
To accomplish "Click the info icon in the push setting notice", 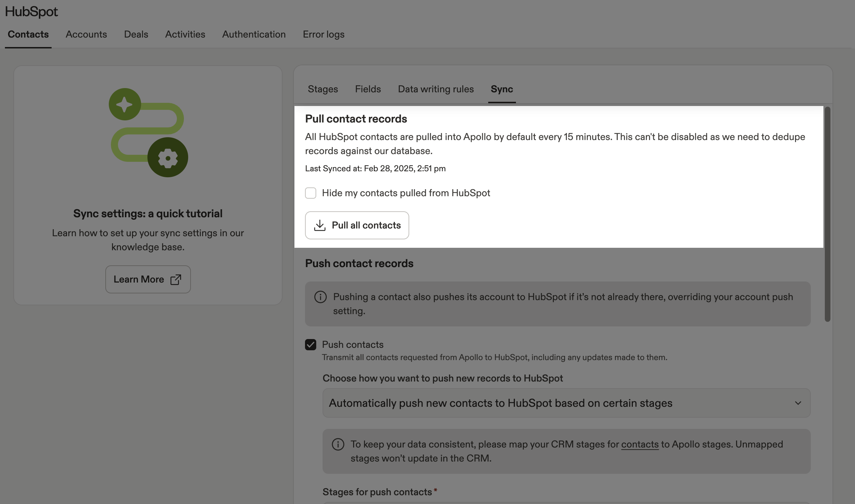I will 320,297.
